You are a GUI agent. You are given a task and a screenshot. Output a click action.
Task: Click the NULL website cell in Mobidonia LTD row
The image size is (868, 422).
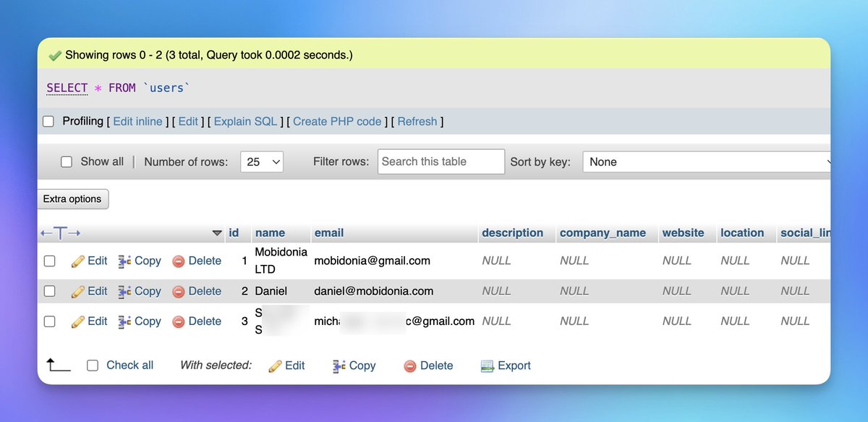tap(677, 261)
